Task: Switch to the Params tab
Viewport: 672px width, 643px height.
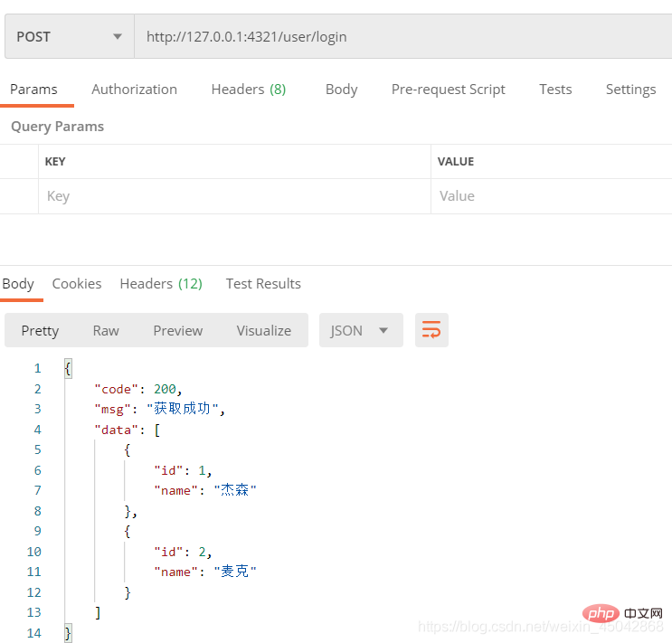Action: tap(33, 90)
